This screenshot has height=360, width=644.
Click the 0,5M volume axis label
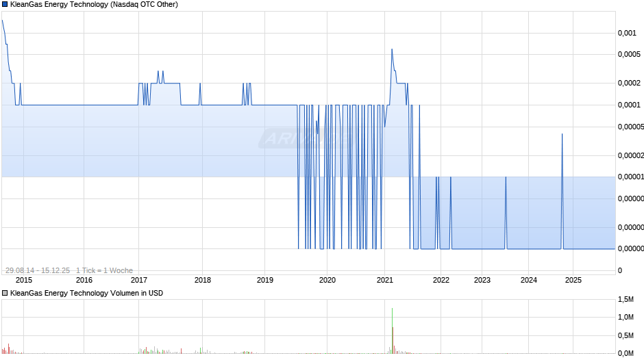pyautogui.click(x=626, y=336)
